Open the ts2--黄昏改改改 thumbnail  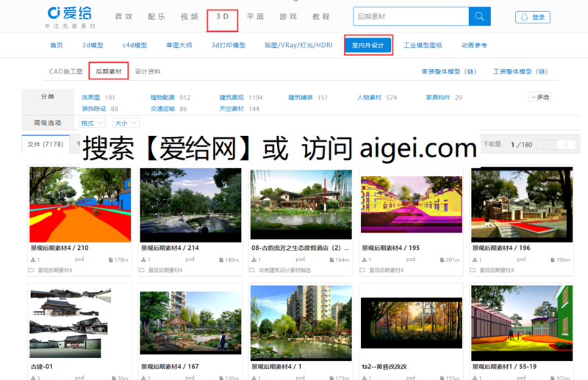click(412, 323)
